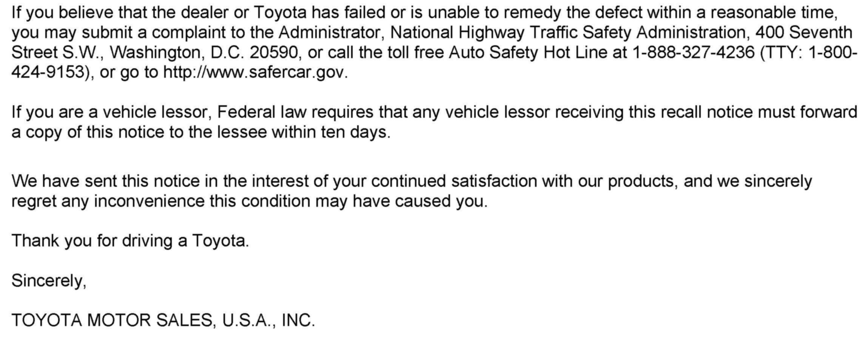Screen dimensions: 868x340
Task: Click the phone number 1-888-327-4236
Action: point(693,52)
